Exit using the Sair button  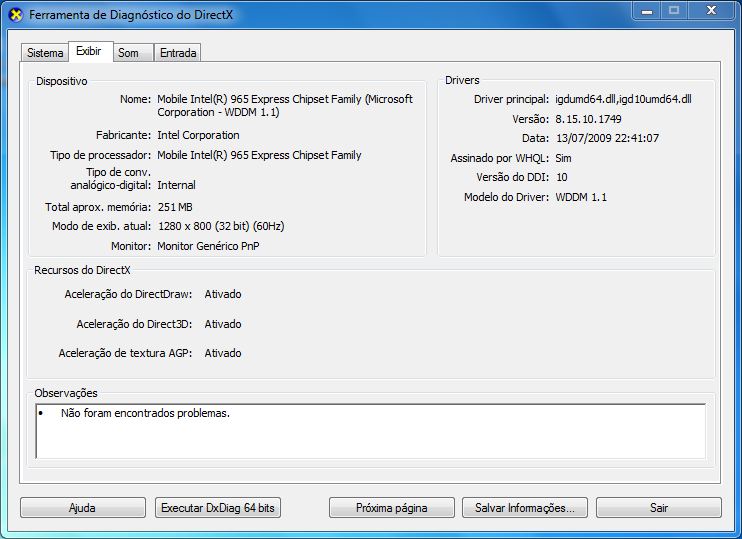pos(658,508)
